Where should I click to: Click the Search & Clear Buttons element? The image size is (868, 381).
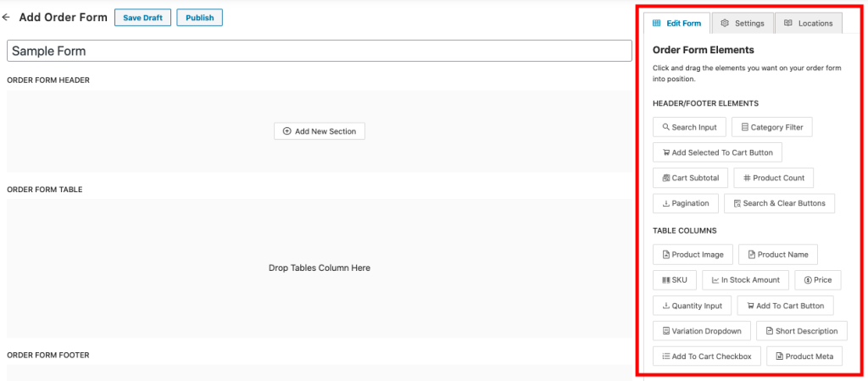click(x=779, y=203)
